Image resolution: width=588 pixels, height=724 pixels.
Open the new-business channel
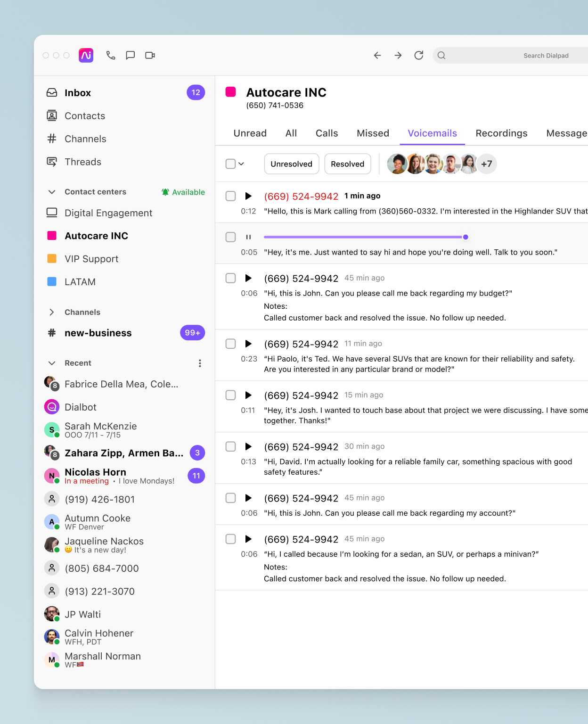pos(124,333)
